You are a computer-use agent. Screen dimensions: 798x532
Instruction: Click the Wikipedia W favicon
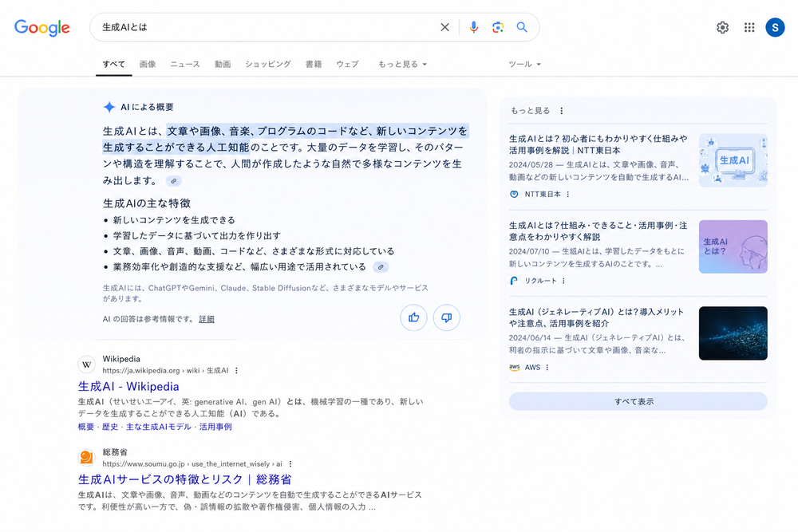point(86,365)
